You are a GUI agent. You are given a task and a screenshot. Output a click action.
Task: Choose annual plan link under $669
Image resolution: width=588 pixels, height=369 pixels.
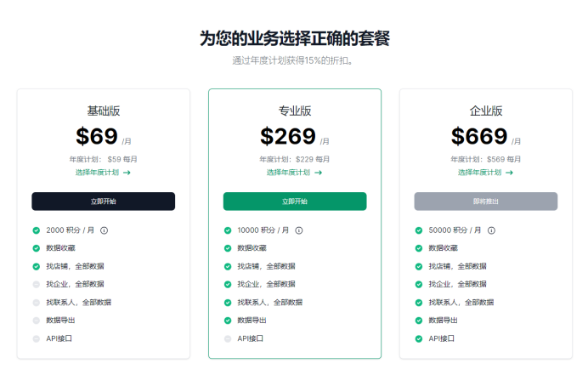[x=486, y=173]
